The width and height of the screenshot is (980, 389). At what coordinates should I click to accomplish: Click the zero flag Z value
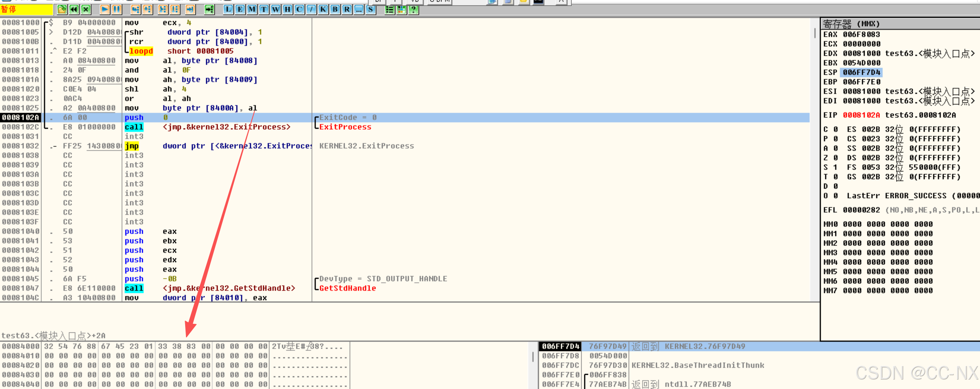click(836, 158)
